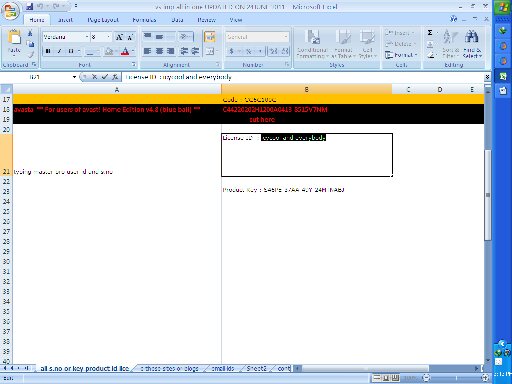The image size is (512, 384).
Task: Open the Page Layout ribbon tab
Action: (x=103, y=20)
